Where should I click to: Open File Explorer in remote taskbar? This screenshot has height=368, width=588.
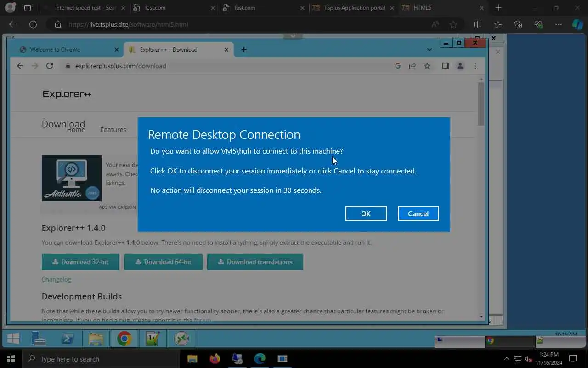pos(96,339)
